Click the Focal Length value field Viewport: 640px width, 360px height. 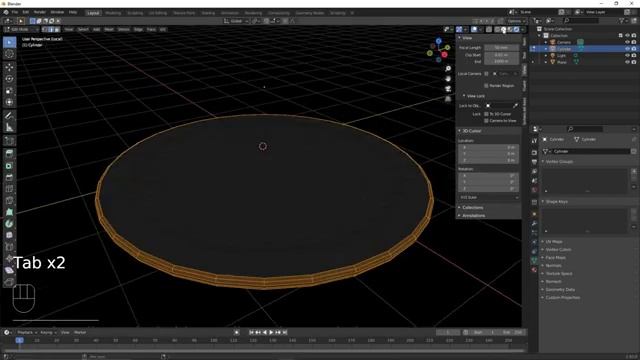click(x=501, y=48)
